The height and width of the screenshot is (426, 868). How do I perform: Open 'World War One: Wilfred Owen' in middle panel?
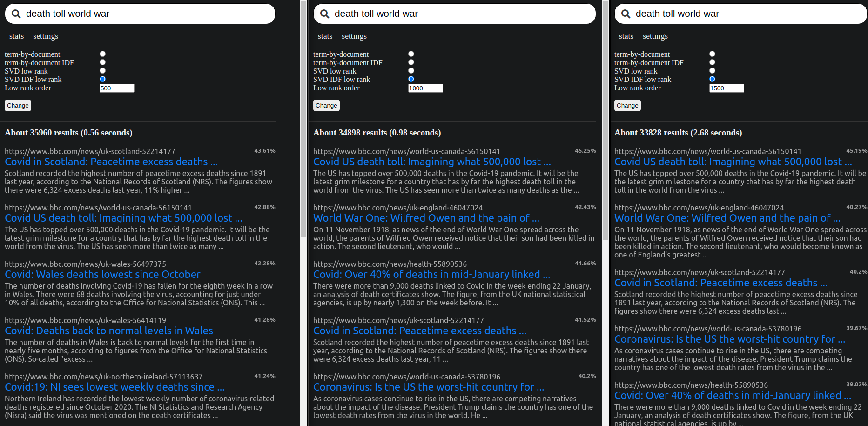[x=426, y=218]
